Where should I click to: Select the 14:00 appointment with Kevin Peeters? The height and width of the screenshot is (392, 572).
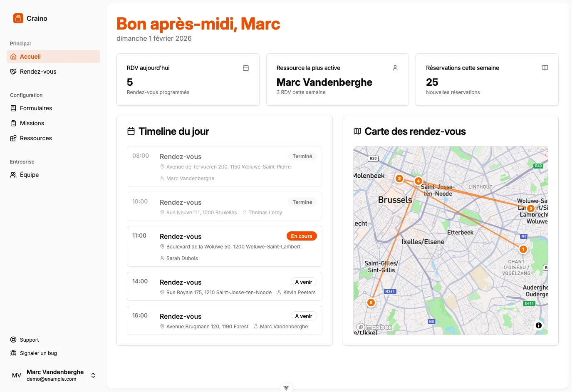[225, 286]
